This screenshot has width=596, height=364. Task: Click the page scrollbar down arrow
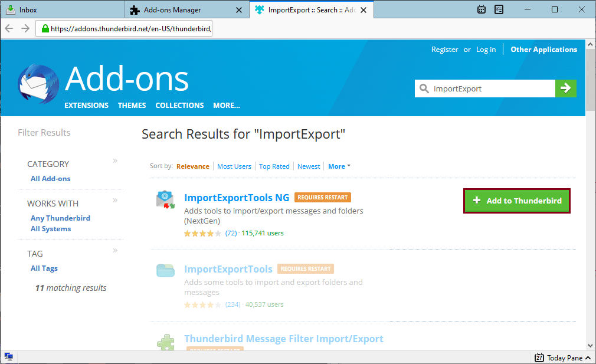pos(590,345)
